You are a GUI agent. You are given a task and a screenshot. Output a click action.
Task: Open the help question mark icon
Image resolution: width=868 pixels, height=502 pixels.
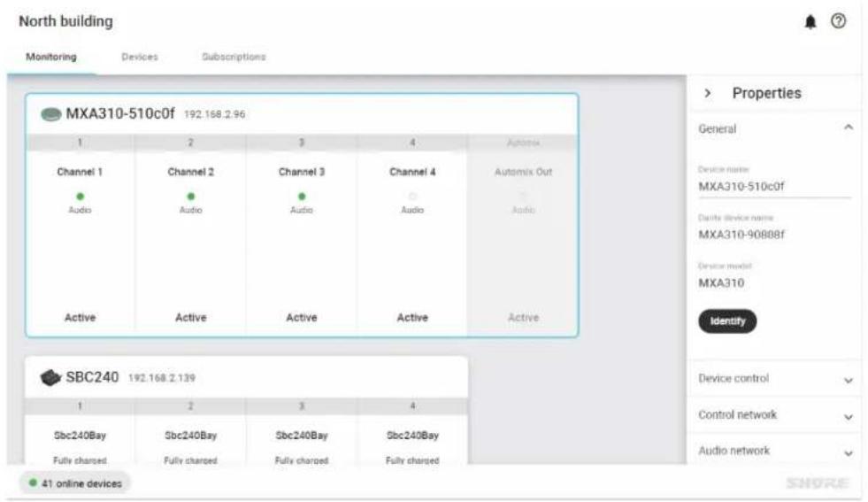point(838,21)
